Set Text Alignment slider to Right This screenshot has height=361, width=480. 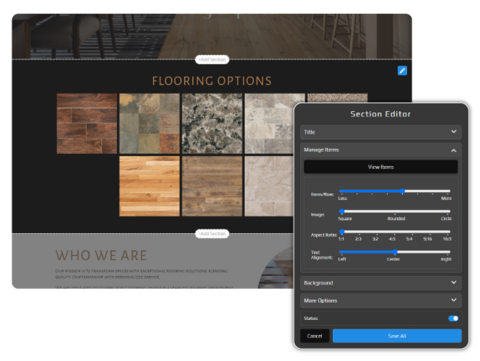(x=448, y=252)
